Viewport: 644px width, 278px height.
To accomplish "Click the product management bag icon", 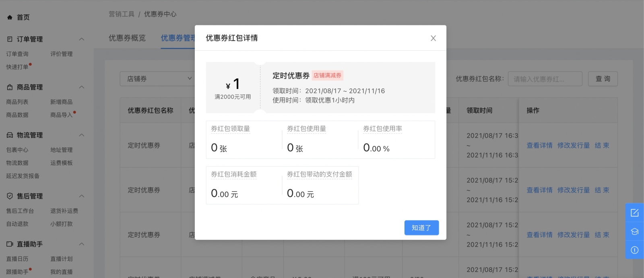I will [10, 87].
